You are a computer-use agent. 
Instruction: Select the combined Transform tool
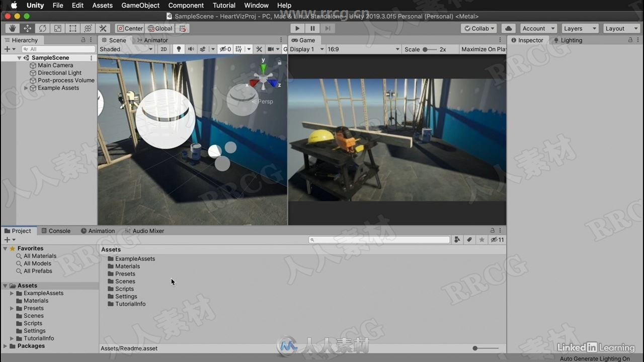tap(88, 29)
